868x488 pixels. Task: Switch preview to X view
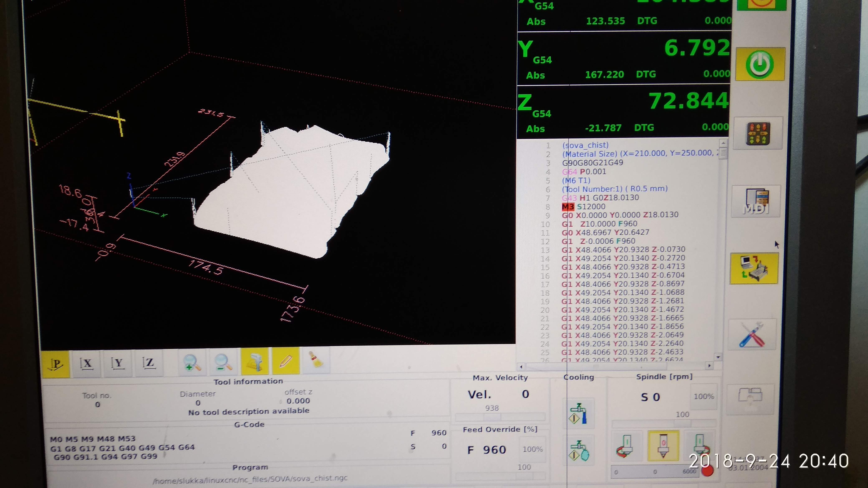coord(86,364)
